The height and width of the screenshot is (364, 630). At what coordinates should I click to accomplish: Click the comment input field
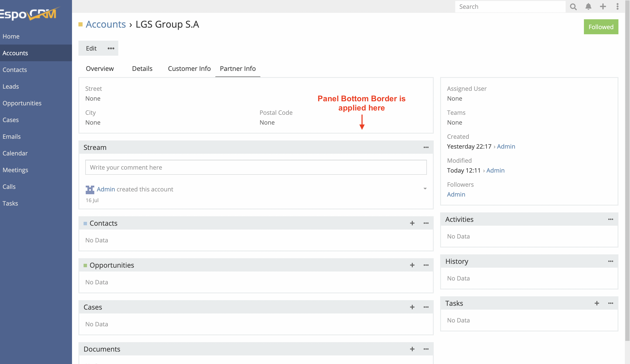click(x=256, y=167)
